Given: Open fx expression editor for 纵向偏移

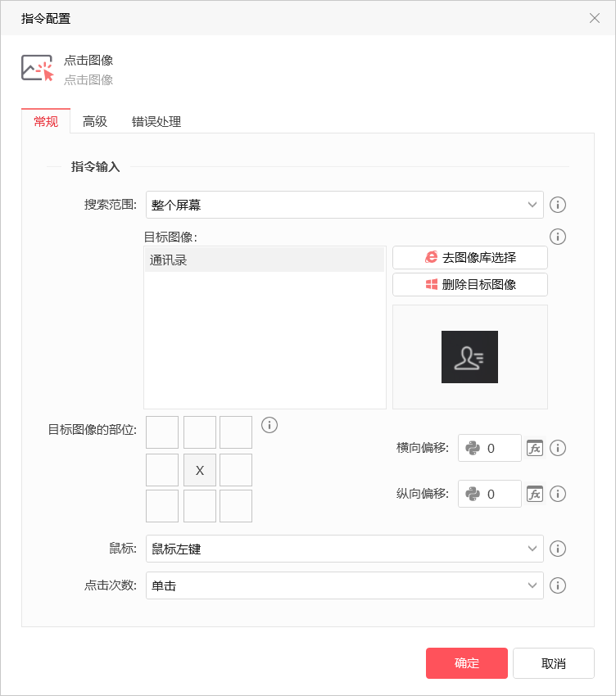Looking at the screenshot, I should click(x=535, y=494).
